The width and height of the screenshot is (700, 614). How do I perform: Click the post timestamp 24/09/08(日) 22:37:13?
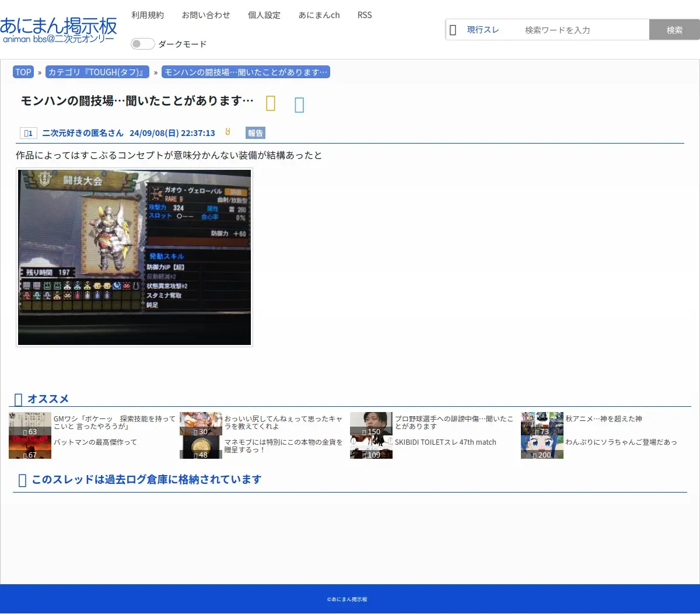172,133
